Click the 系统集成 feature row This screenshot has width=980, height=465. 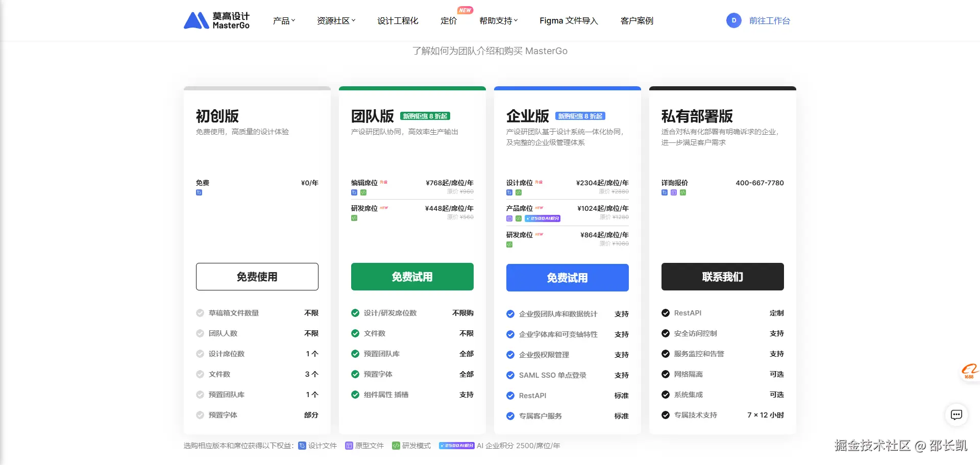[723, 395]
